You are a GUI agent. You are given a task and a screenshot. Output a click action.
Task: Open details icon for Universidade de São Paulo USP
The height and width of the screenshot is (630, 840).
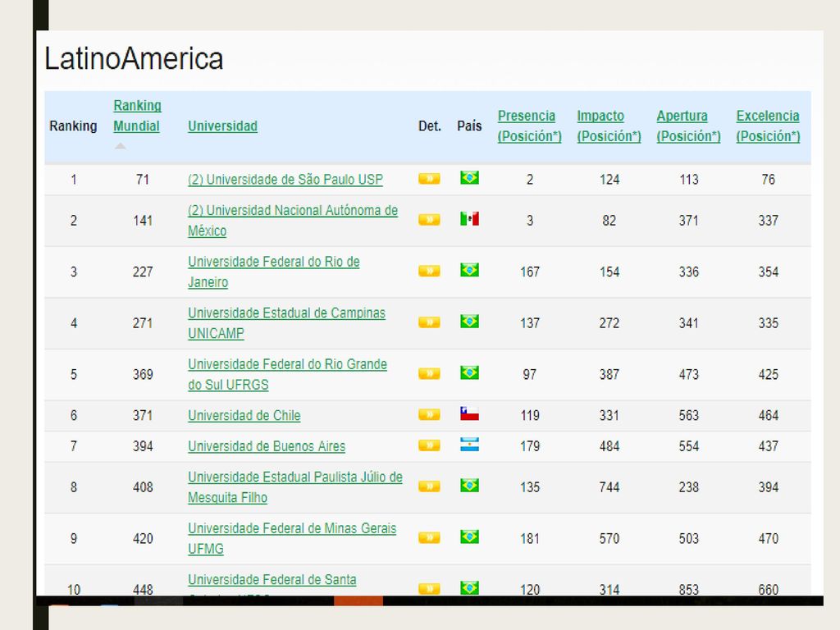429,178
